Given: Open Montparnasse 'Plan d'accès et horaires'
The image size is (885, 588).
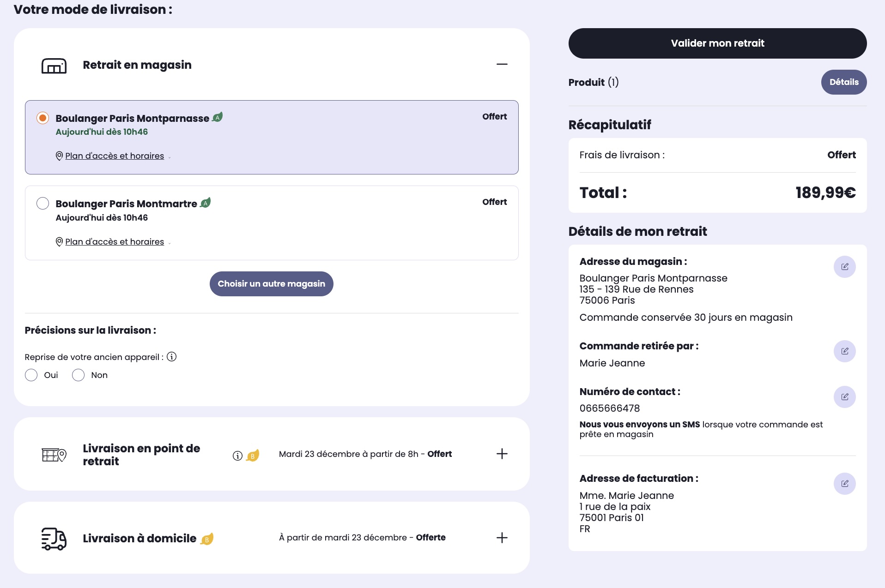Looking at the screenshot, I should (114, 156).
